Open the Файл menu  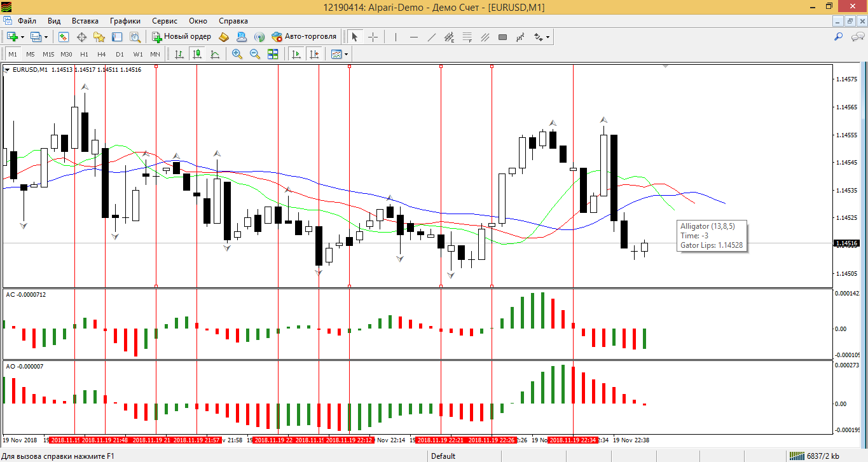[27, 21]
